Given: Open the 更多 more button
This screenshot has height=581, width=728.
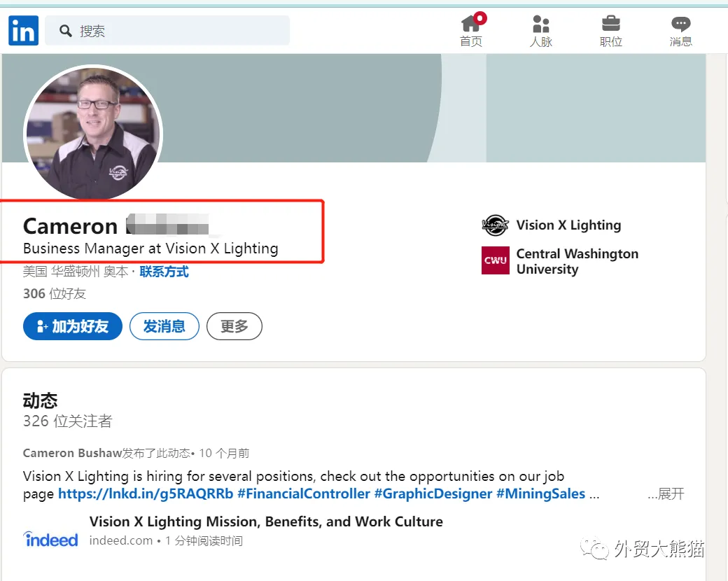Looking at the screenshot, I should (234, 326).
